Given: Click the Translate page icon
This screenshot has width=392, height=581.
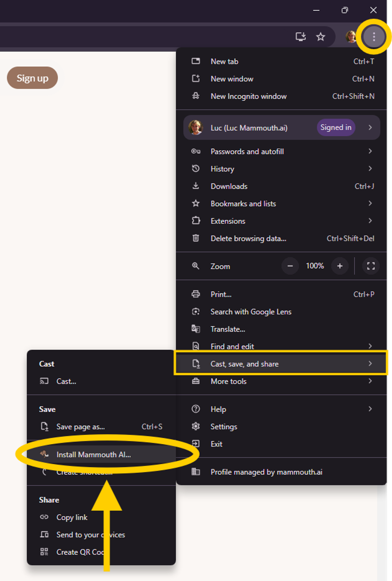Looking at the screenshot, I should 196,329.
